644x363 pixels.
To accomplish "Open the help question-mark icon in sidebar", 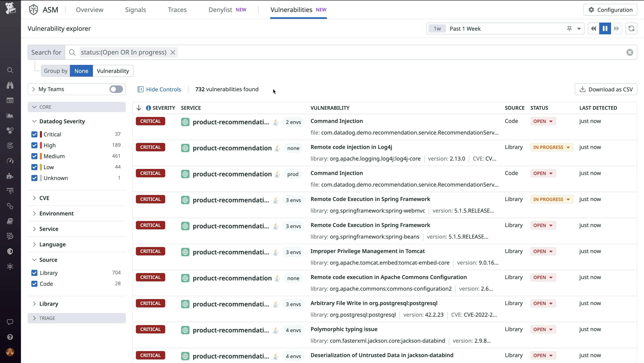I will 10,337.
